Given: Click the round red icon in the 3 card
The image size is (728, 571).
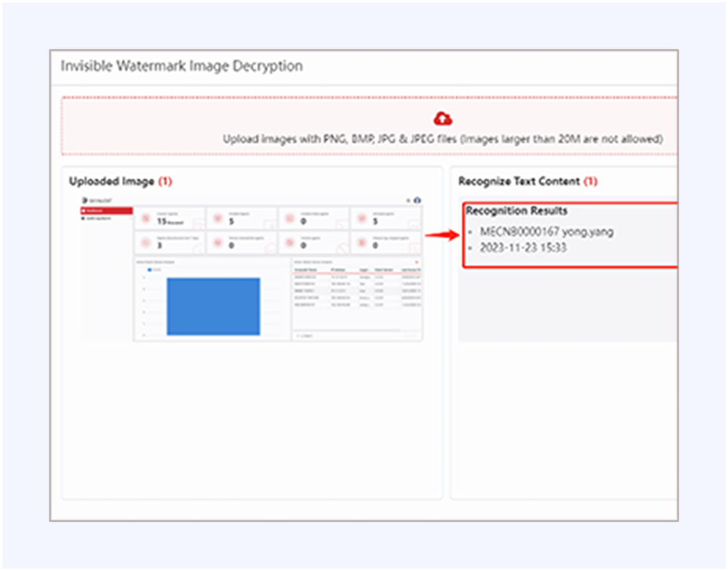Looking at the screenshot, I should [146, 243].
